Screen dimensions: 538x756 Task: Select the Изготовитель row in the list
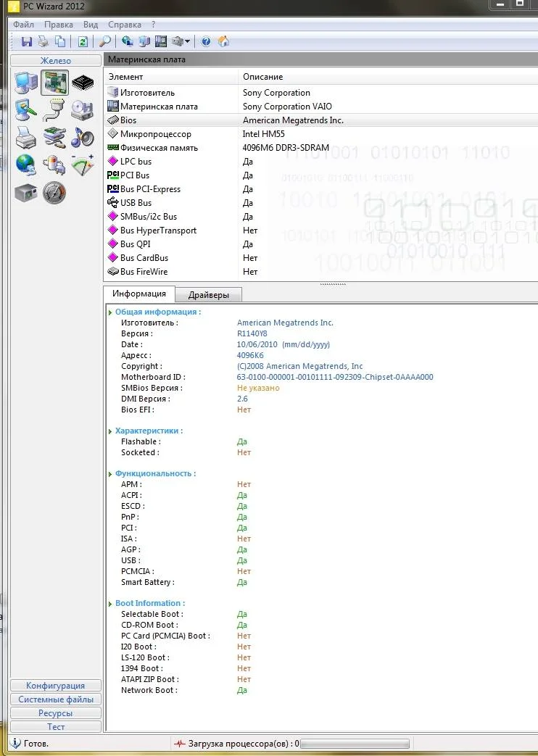tap(321, 93)
